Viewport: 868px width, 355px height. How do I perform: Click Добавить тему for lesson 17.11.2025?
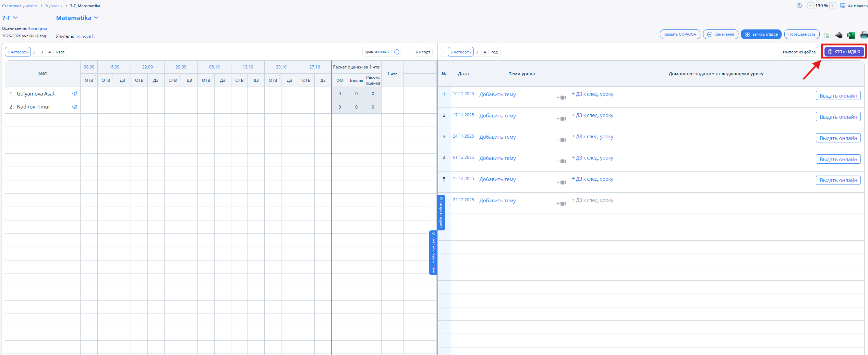pyautogui.click(x=497, y=116)
